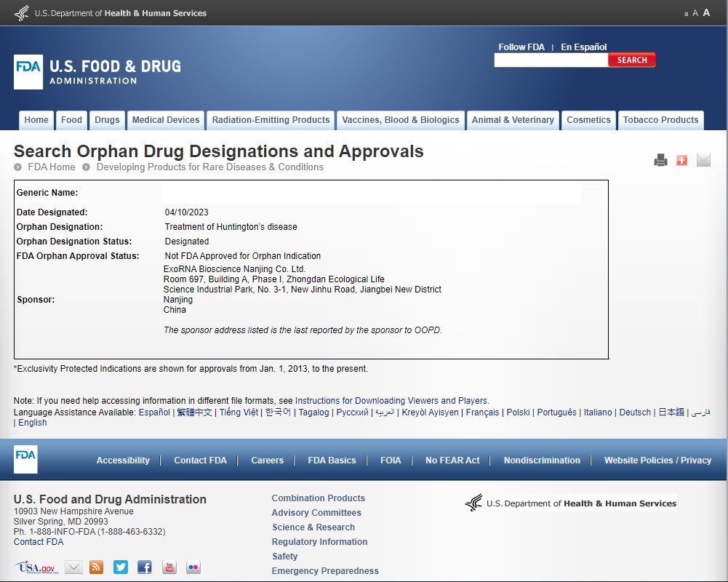Open the Drugs navigation tab
Image resolution: width=728 pixels, height=582 pixels.
pos(107,120)
